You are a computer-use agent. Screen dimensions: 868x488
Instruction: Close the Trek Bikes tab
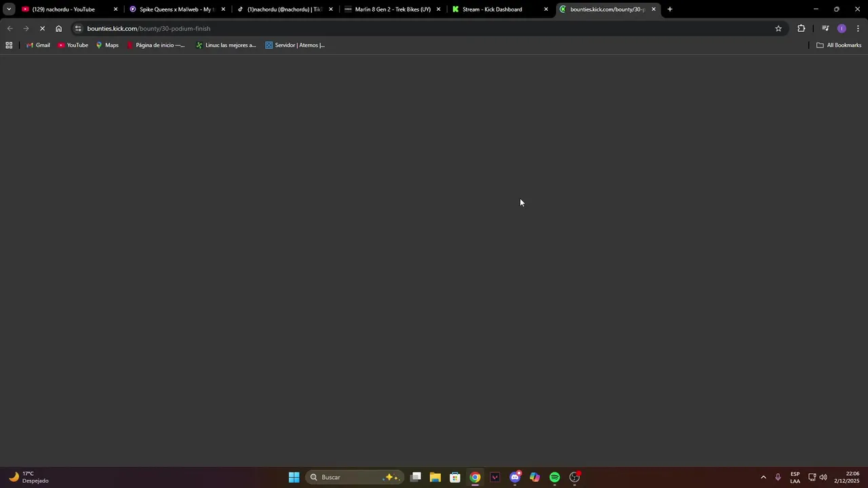(438, 9)
